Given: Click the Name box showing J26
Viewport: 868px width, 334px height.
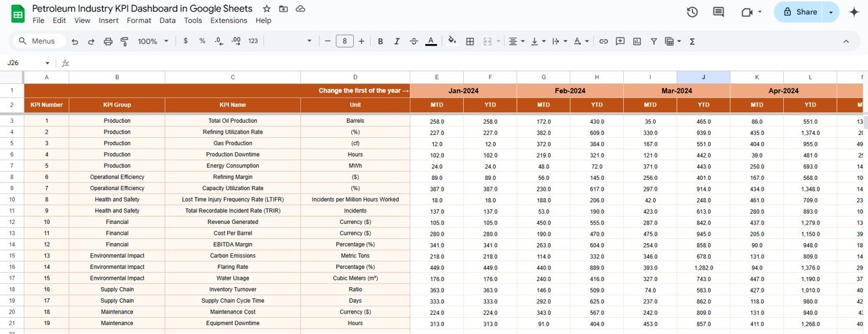Looking at the screenshot, I should [x=27, y=62].
